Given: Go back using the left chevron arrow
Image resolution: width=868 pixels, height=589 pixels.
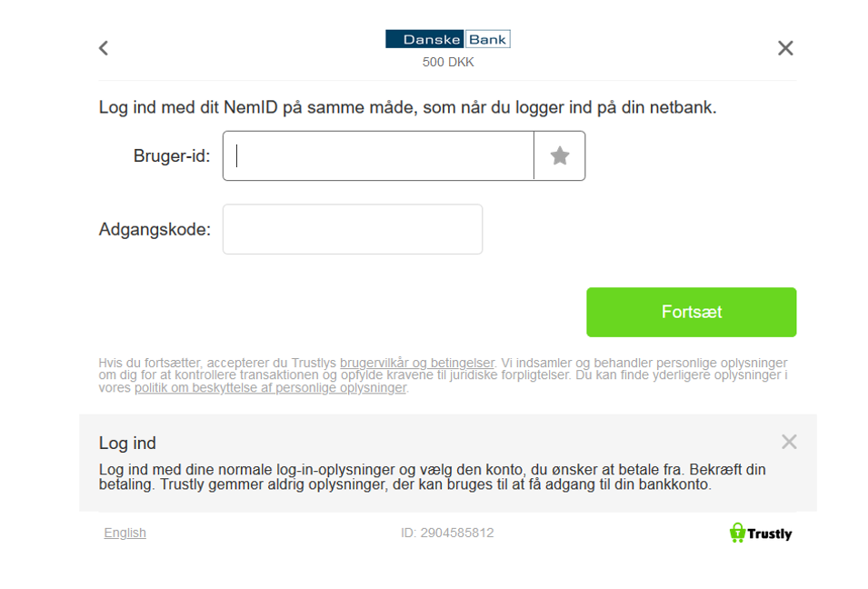Looking at the screenshot, I should (104, 48).
